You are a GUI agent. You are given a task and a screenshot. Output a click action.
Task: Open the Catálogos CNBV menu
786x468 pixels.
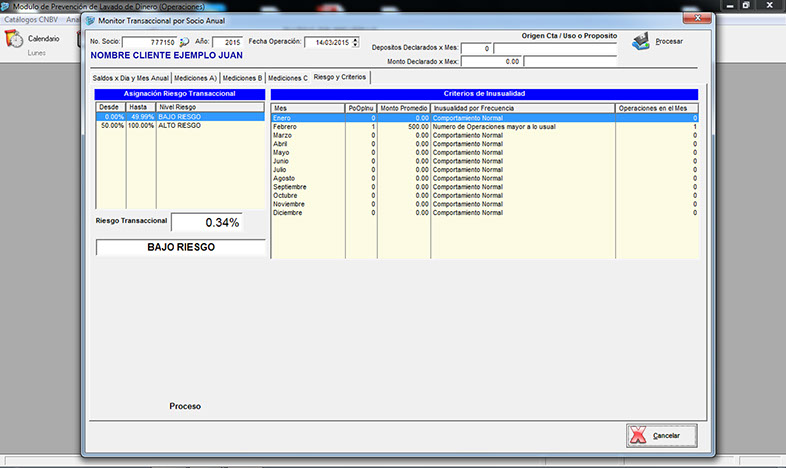click(x=30, y=19)
